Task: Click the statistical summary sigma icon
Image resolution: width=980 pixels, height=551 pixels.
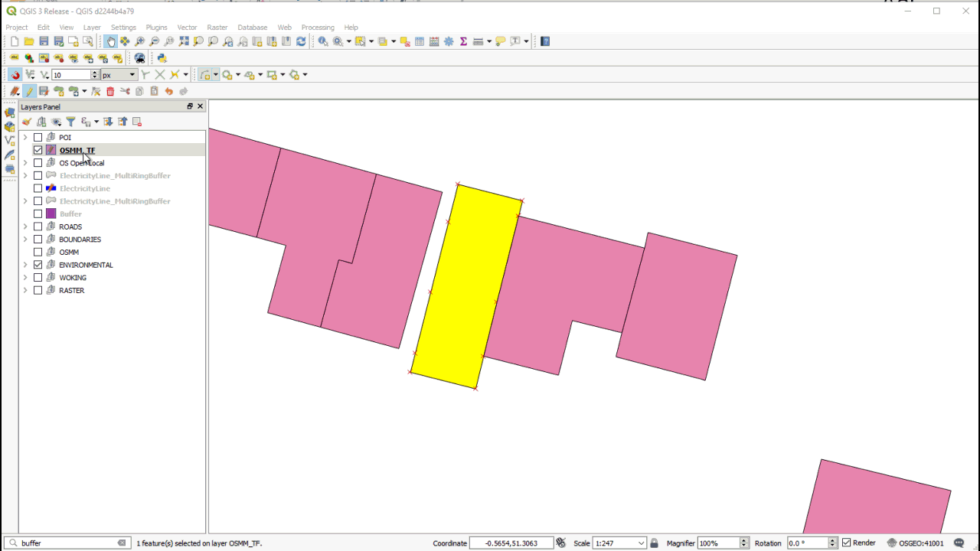Action: tap(463, 41)
